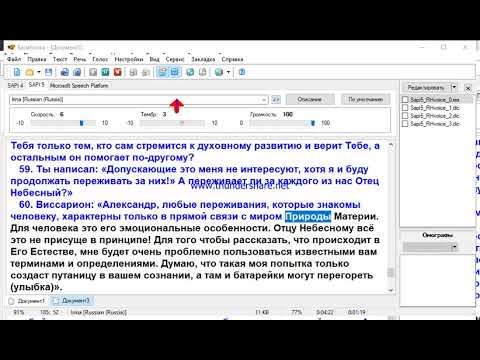This screenshot has height=360, width=480.
Task: Open the Правка menu
Action: [x=37, y=59]
